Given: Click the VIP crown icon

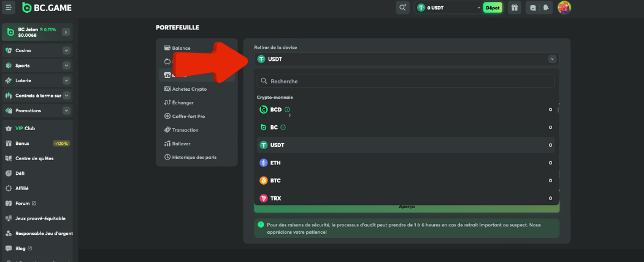Looking at the screenshot, I should pyautogui.click(x=8, y=128).
